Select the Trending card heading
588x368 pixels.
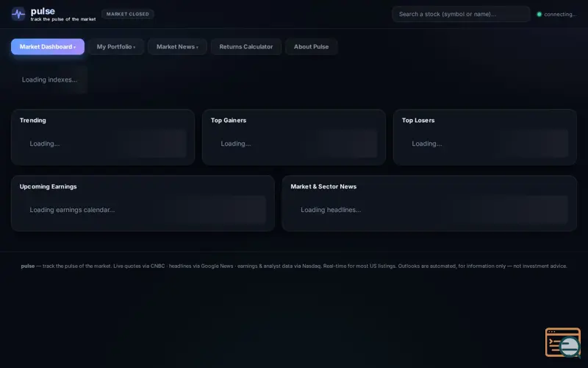click(32, 120)
